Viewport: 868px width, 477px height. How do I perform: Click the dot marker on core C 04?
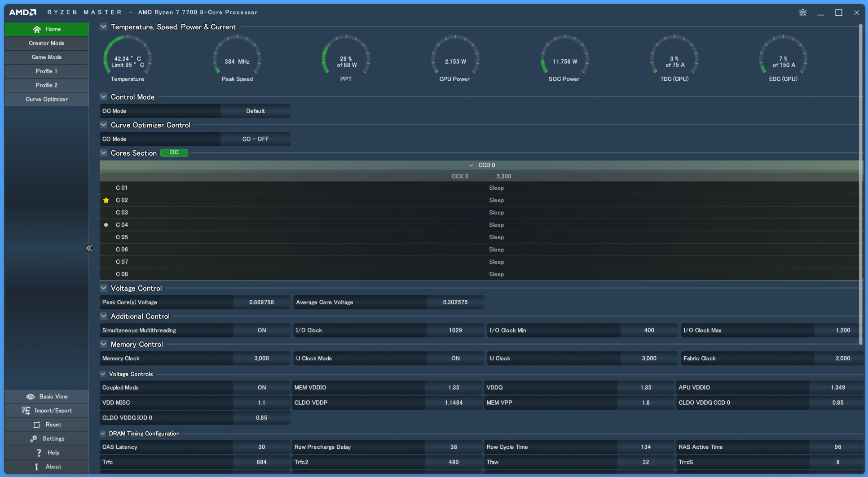pos(106,225)
